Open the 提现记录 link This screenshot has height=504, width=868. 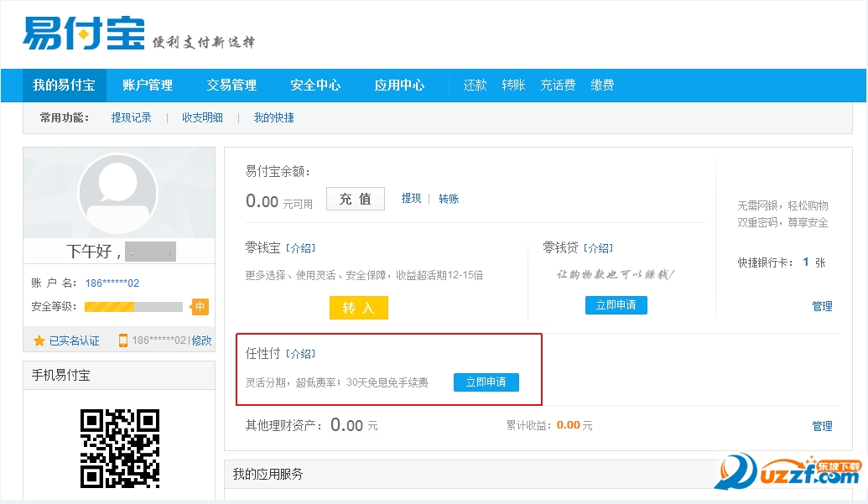132,118
